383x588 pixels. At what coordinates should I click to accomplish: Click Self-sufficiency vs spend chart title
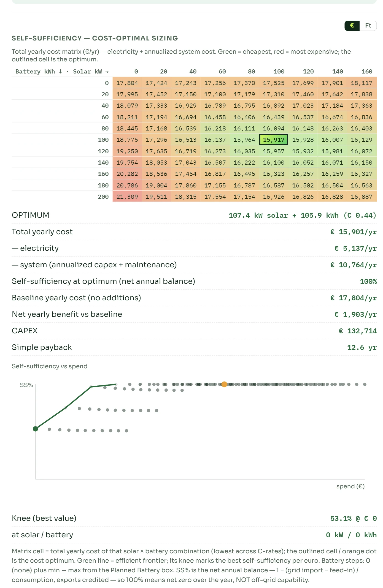point(50,366)
